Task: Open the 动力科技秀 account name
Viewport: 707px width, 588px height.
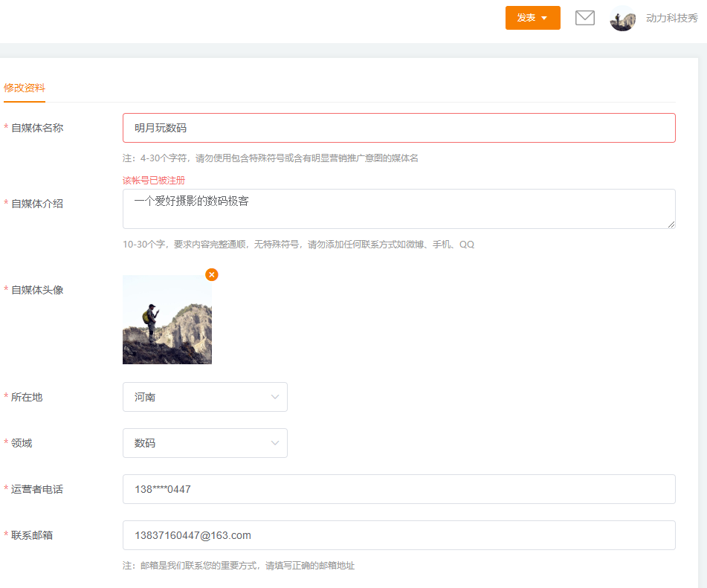Action: click(x=671, y=18)
